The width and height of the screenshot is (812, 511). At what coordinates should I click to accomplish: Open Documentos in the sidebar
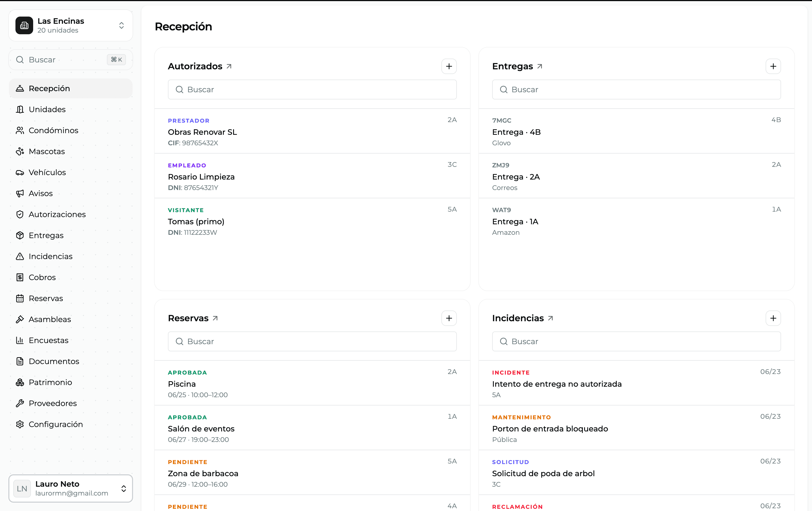[70, 361]
